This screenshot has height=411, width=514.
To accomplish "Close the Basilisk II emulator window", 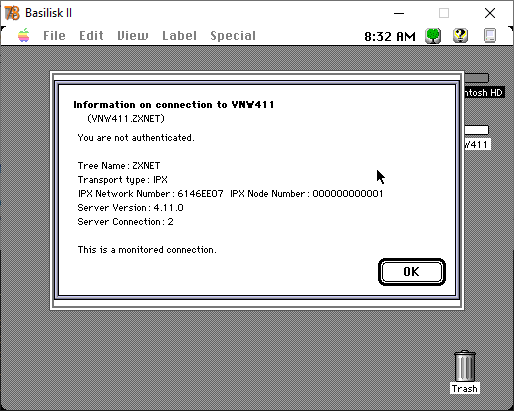I will (490, 13).
